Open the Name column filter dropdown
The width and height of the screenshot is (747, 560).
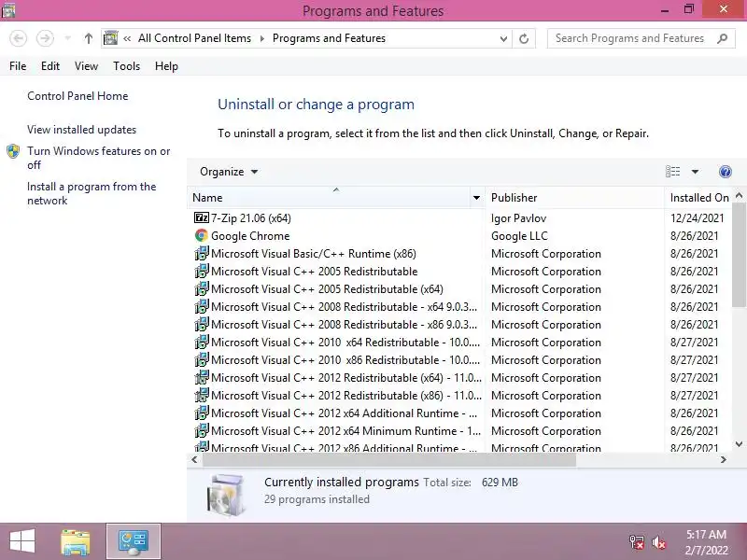click(x=476, y=198)
